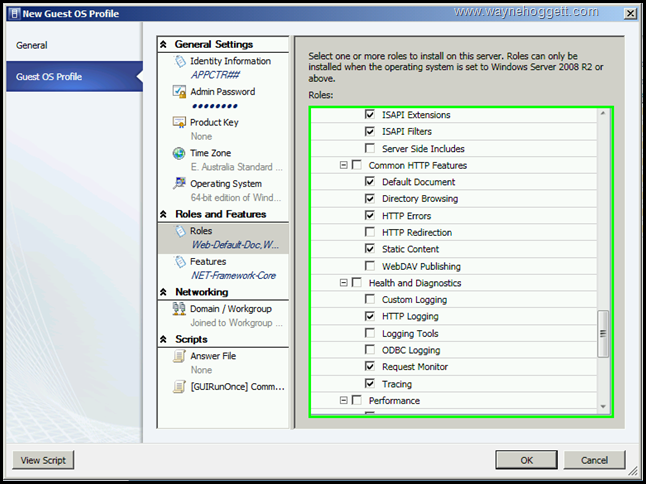646x484 pixels.
Task: Uncheck Request Monitor checkbox
Action: pyautogui.click(x=370, y=366)
